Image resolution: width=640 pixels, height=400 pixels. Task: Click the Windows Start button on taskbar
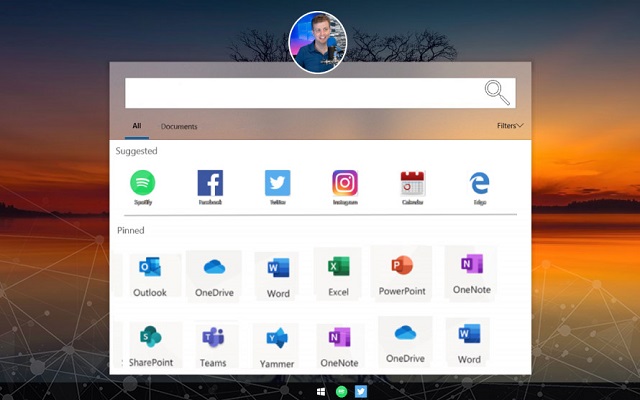(322, 391)
